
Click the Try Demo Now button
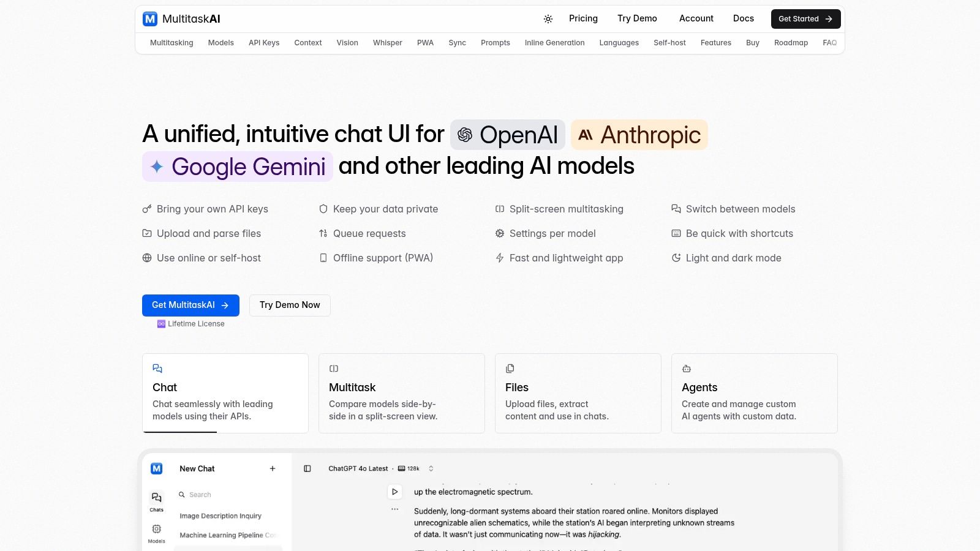coord(290,305)
